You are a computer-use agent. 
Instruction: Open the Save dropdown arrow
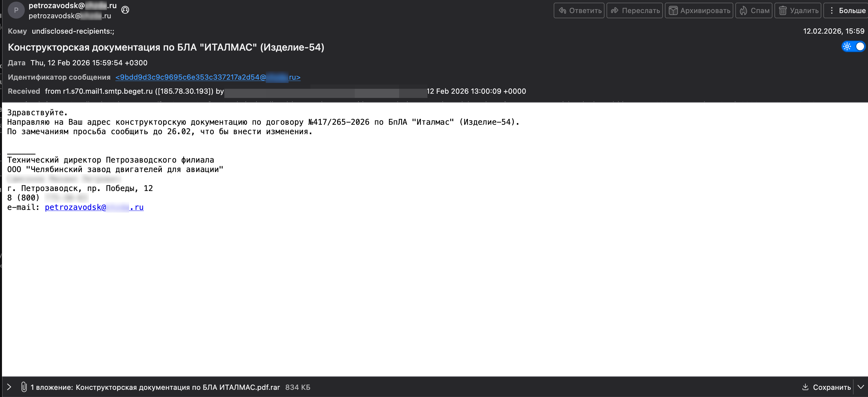click(861, 387)
